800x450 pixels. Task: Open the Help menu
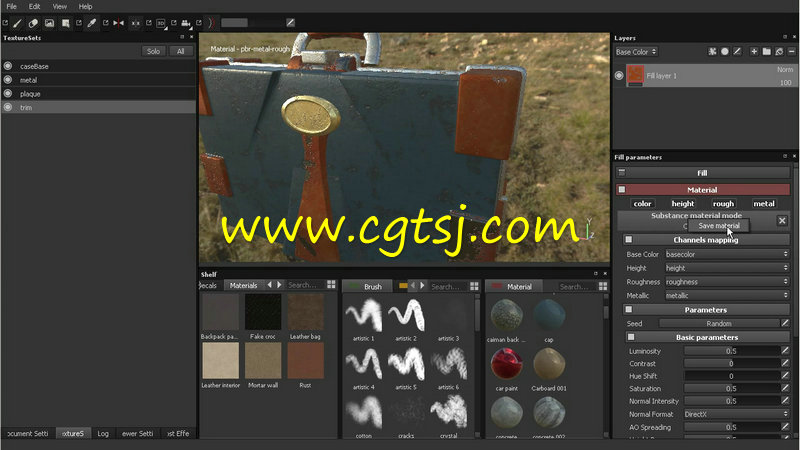(x=85, y=7)
